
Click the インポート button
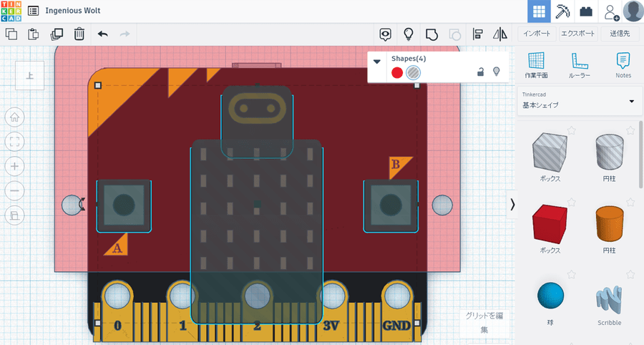click(537, 34)
